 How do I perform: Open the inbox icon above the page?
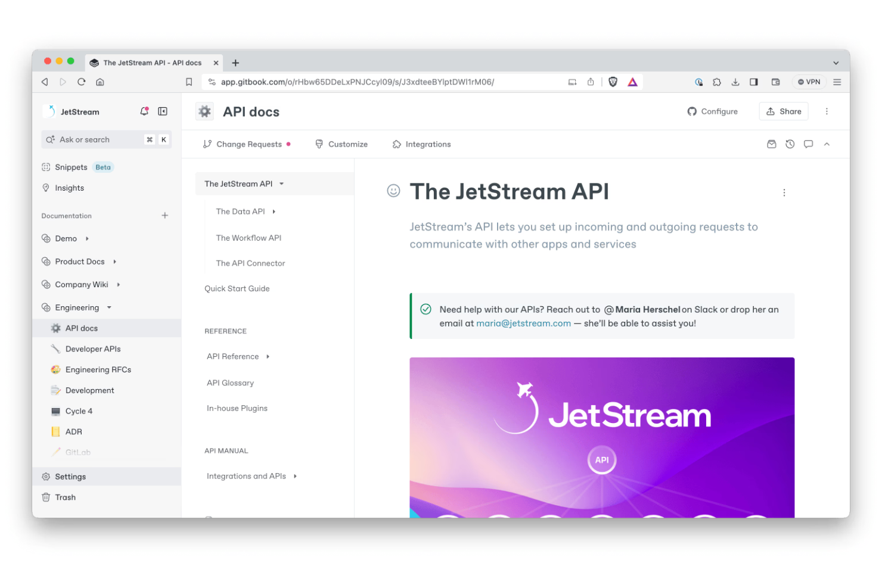pyautogui.click(x=771, y=144)
